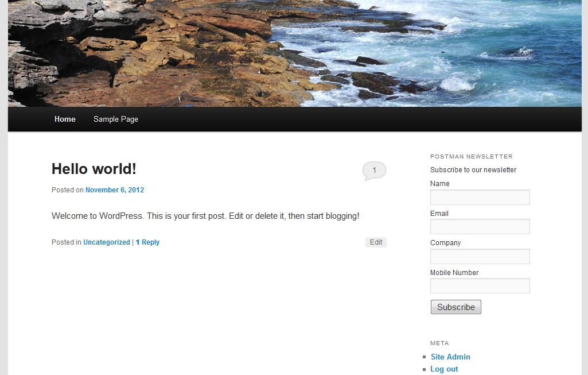Viewport: 588px width, 375px height.
Task: Click the Postman Newsletter widget heading
Action: tap(472, 157)
